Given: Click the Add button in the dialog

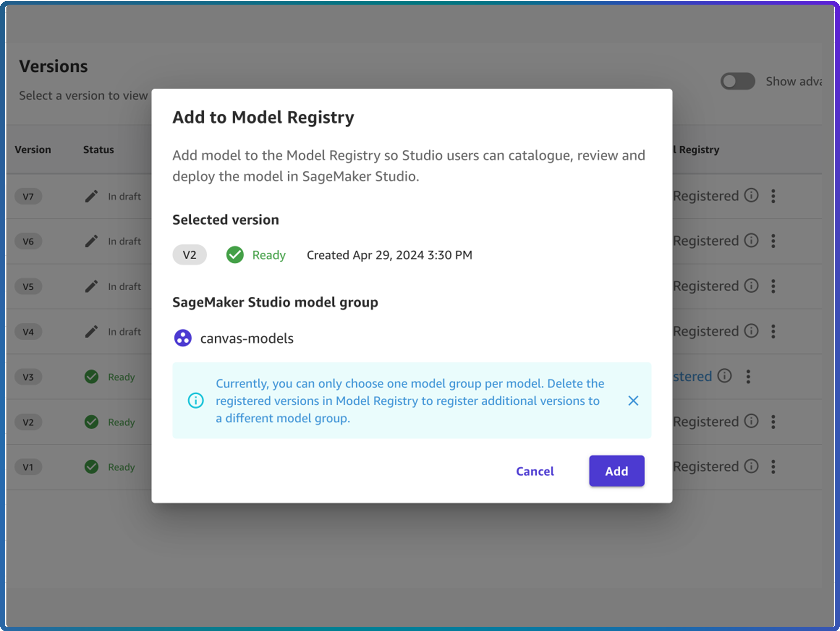Looking at the screenshot, I should click(x=616, y=471).
